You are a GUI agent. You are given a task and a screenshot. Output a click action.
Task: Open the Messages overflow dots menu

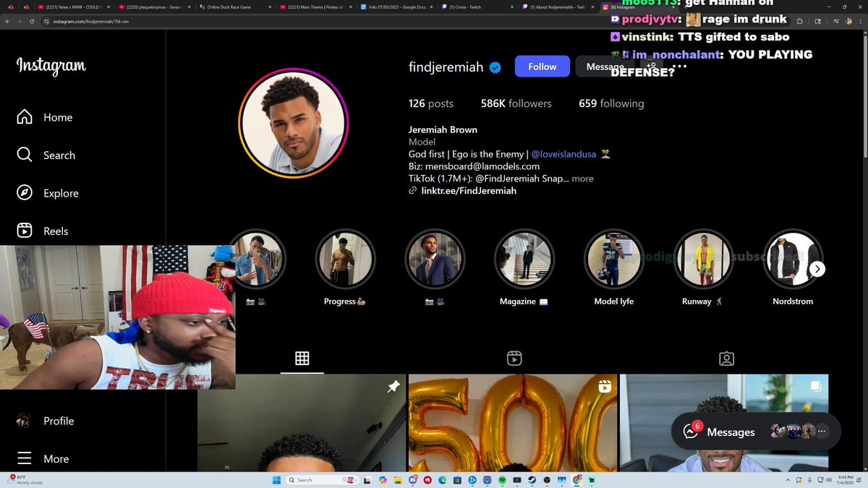[x=821, y=432]
